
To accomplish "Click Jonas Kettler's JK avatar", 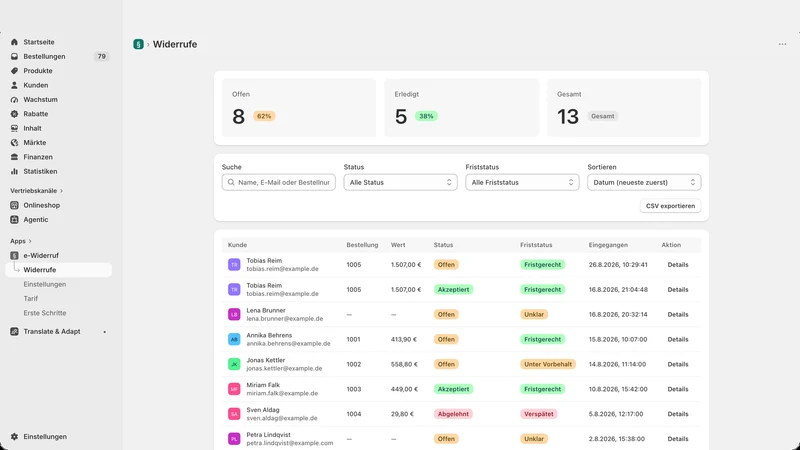I will coord(234,364).
